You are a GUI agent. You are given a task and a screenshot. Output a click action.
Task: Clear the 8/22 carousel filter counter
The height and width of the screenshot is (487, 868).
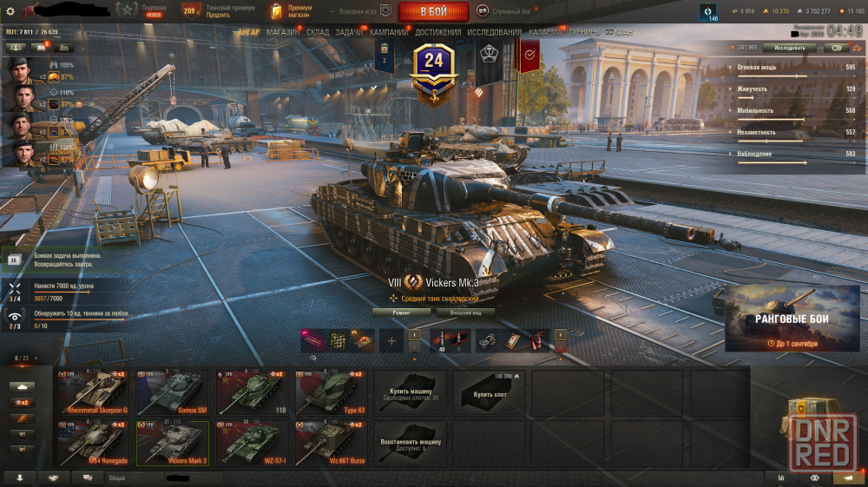[x=36, y=358]
